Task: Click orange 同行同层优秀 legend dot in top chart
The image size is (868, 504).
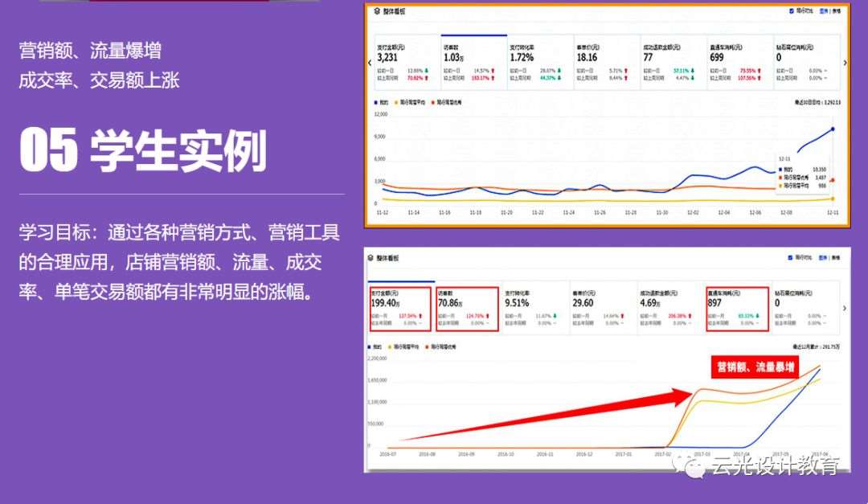Action: point(432,103)
